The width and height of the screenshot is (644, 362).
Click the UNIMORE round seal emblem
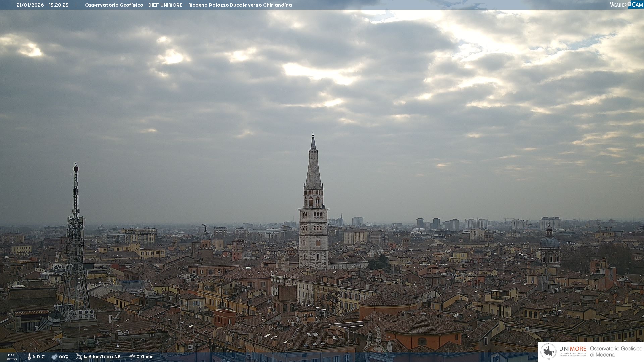(549, 351)
